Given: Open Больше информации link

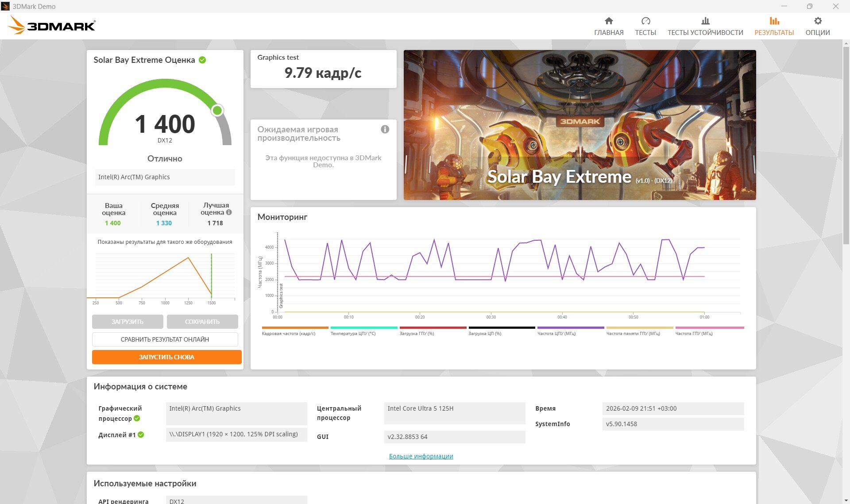Looking at the screenshot, I should (x=421, y=456).
